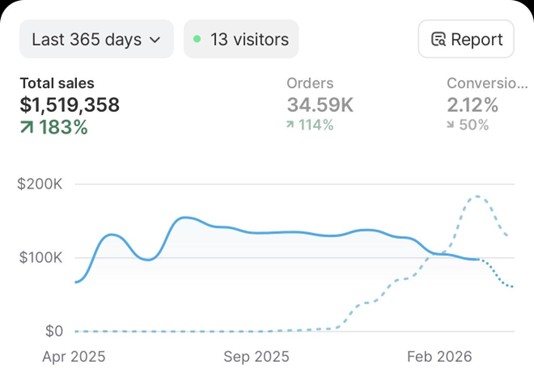Click the 2.12% conversion figure
Image resolution: width=534 pixels, height=377 pixels.
click(x=472, y=105)
